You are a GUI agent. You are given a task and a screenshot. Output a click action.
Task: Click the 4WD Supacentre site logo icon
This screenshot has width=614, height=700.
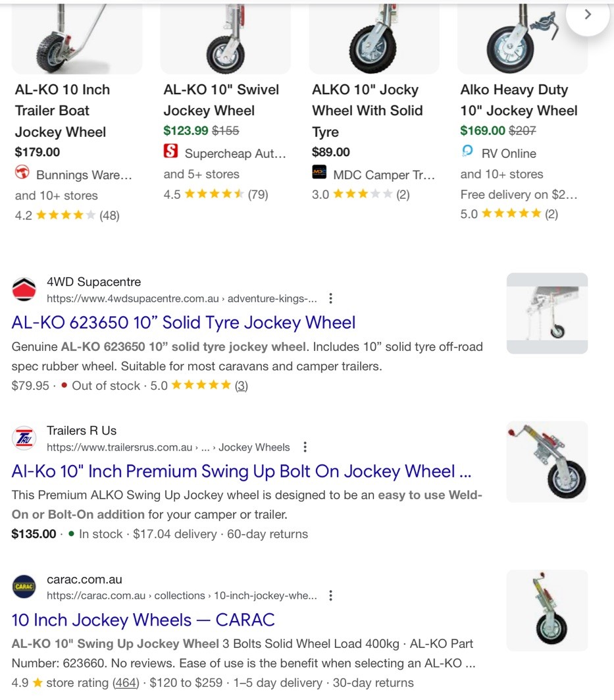tap(24, 290)
